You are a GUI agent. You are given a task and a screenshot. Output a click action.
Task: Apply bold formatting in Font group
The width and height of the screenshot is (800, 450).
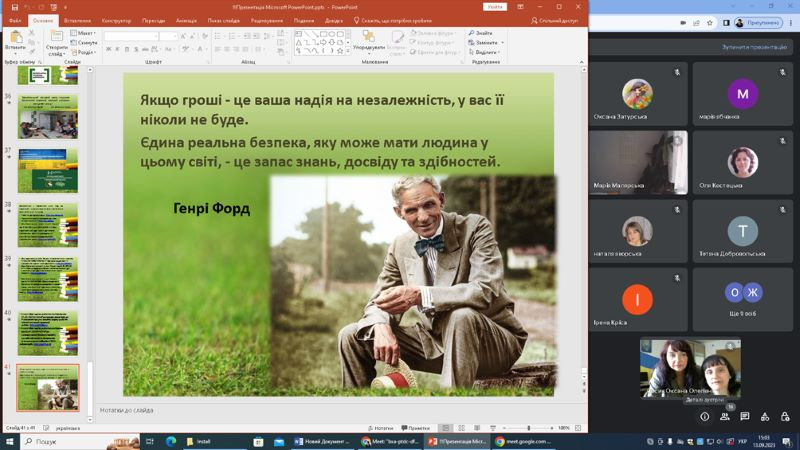[109, 49]
